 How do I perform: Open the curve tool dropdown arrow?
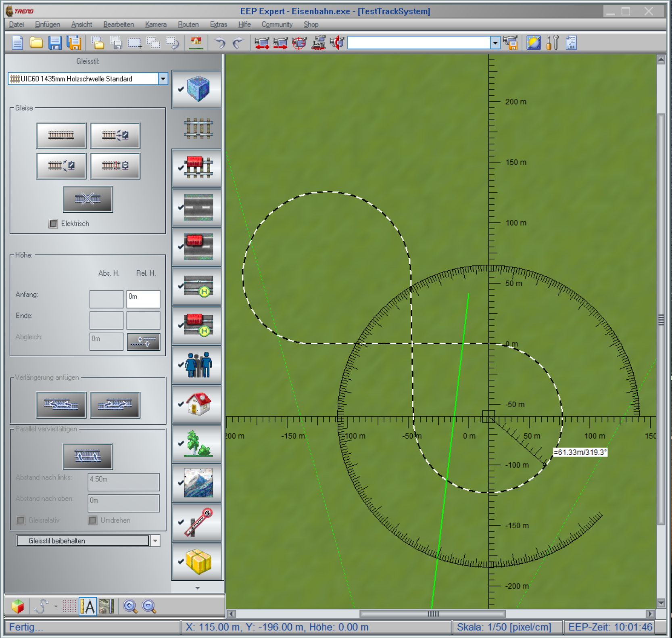[56, 606]
